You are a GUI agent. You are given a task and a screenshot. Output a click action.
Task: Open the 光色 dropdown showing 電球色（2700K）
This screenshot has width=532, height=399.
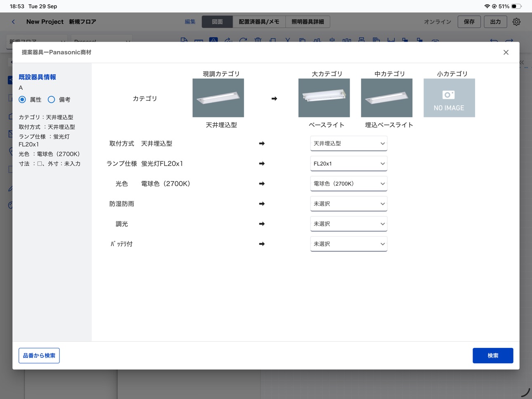[348, 184]
